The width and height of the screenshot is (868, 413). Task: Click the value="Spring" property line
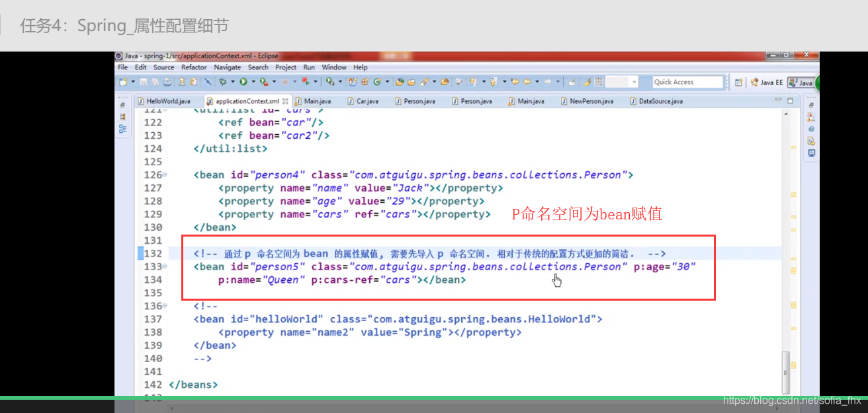point(370,332)
